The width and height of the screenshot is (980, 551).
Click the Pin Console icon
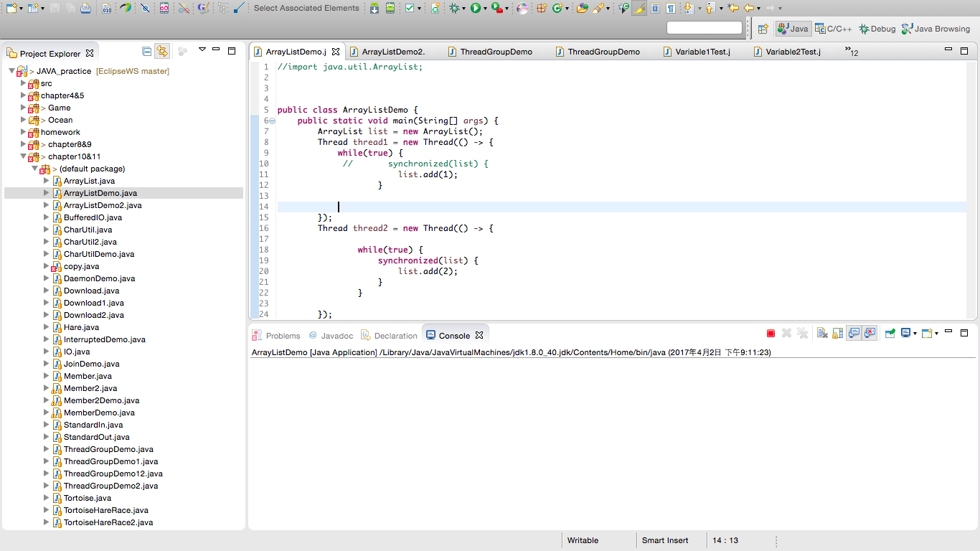click(x=890, y=334)
